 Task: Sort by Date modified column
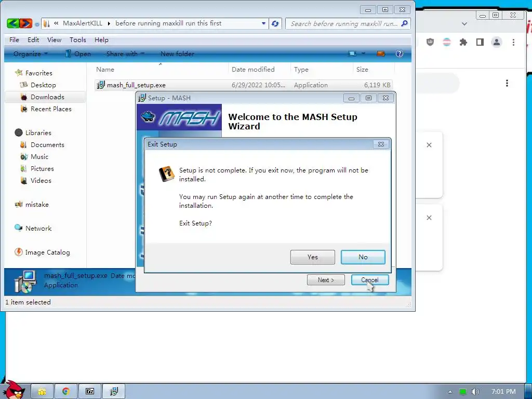click(x=259, y=69)
